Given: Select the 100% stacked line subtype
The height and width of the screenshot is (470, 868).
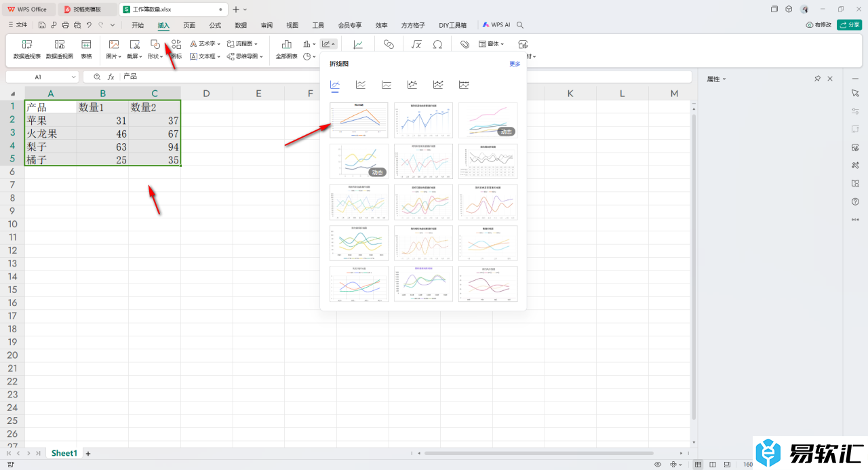Looking at the screenshot, I should [387, 85].
